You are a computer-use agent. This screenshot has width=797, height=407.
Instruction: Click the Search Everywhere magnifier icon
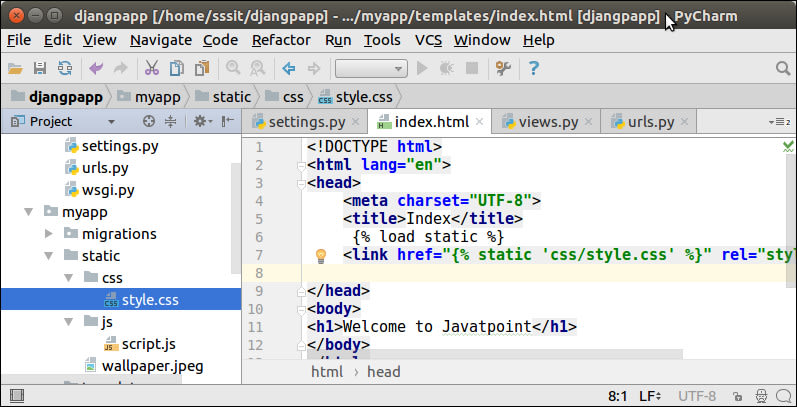coord(781,69)
